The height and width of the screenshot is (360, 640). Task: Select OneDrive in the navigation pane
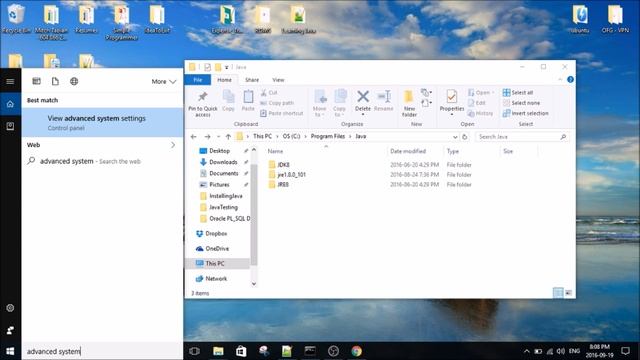coord(212,248)
